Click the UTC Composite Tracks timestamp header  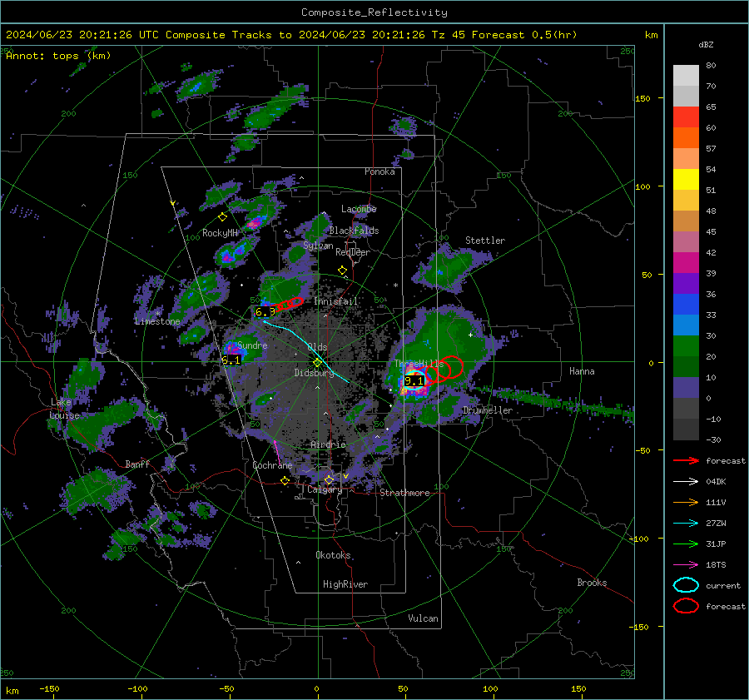pyautogui.click(x=291, y=35)
